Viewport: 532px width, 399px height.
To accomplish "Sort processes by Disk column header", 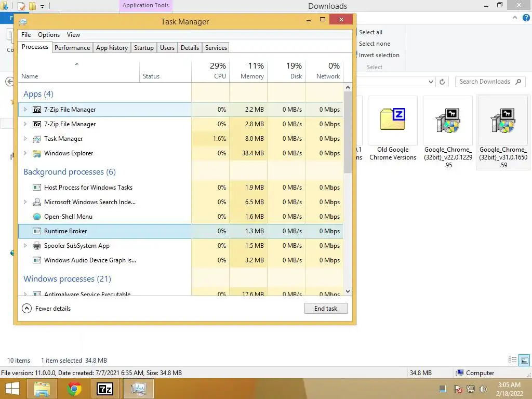I will 286,71.
